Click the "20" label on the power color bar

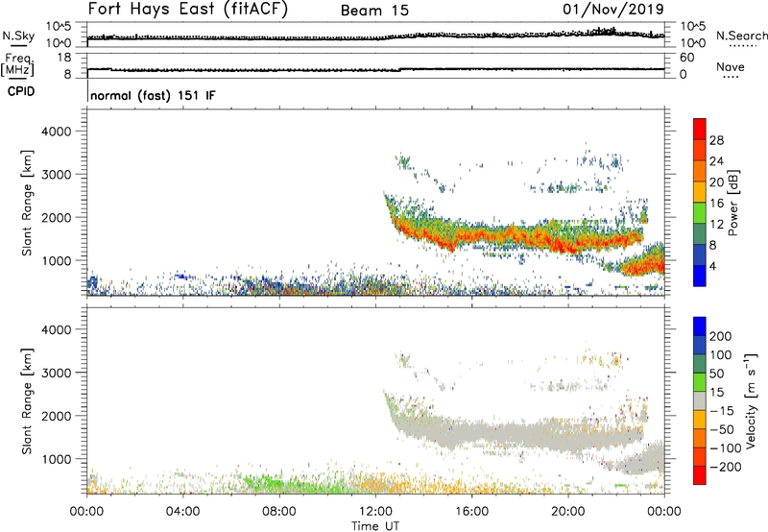[x=716, y=182]
